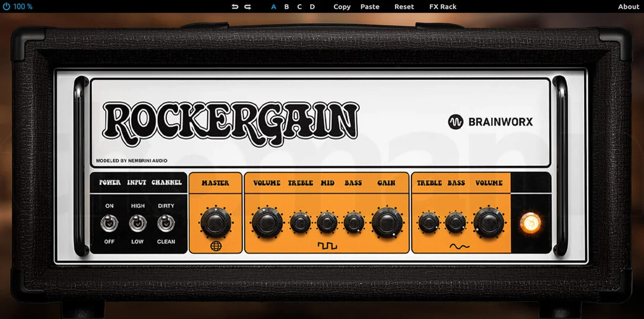The image size is (644, 319).
Task: Click the Brainworx logo icon
Action: click(455, 122)
